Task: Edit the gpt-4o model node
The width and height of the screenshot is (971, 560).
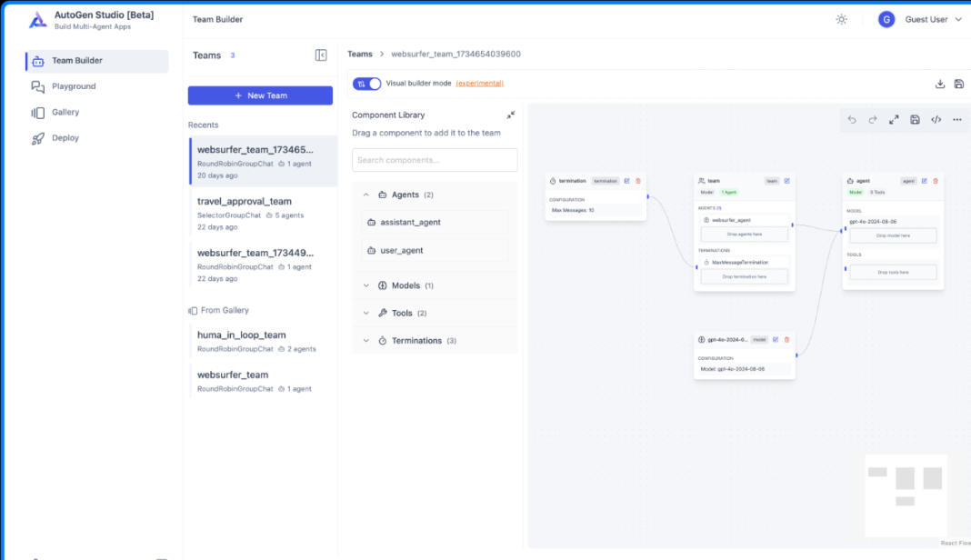Action: click(776, 339)
